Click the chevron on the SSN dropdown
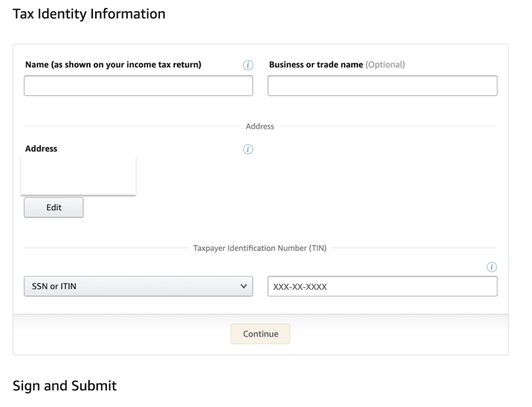This screenshot has width=532, height=407. pyautogui.click(x=244, y=286)
